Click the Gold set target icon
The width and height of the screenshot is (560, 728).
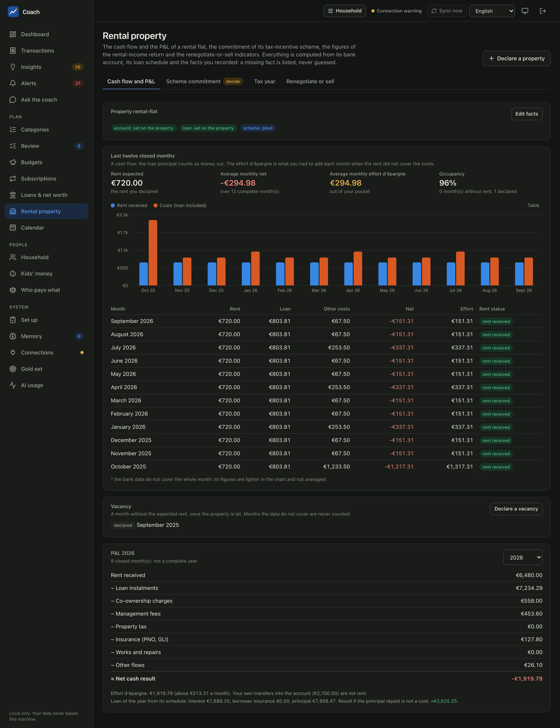(x=13, y=369)
